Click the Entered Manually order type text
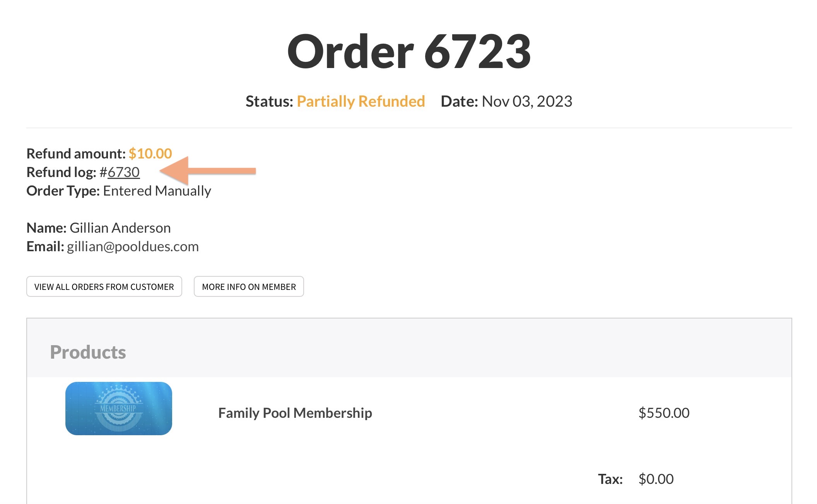Screen dimensions: 817x504 (x=157, y=191)
